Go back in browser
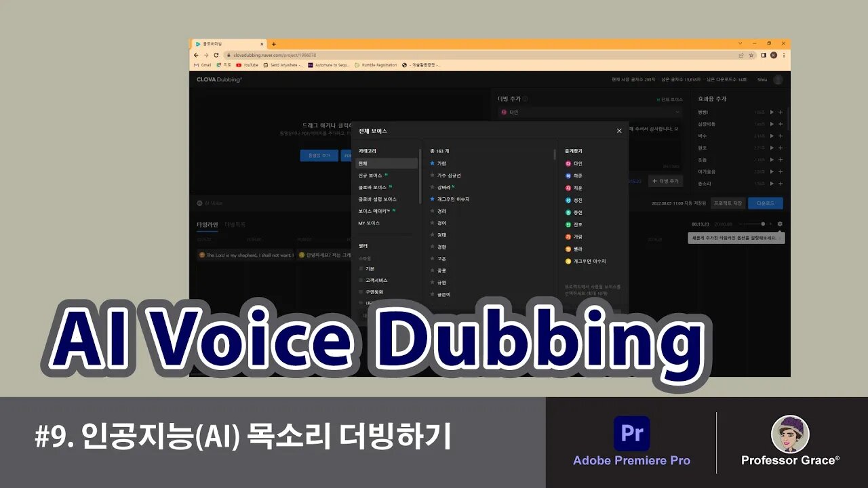The height and width of the screenshot is (488, 868). point(197,55)
